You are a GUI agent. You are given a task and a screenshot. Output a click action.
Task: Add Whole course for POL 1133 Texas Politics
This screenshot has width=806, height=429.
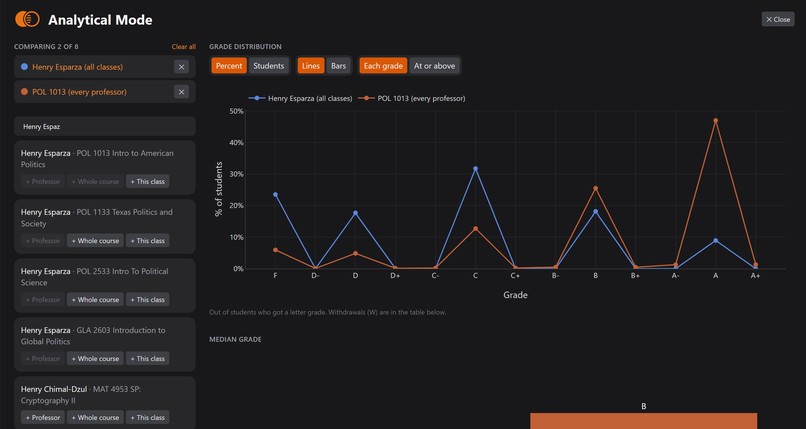(95, 240)
